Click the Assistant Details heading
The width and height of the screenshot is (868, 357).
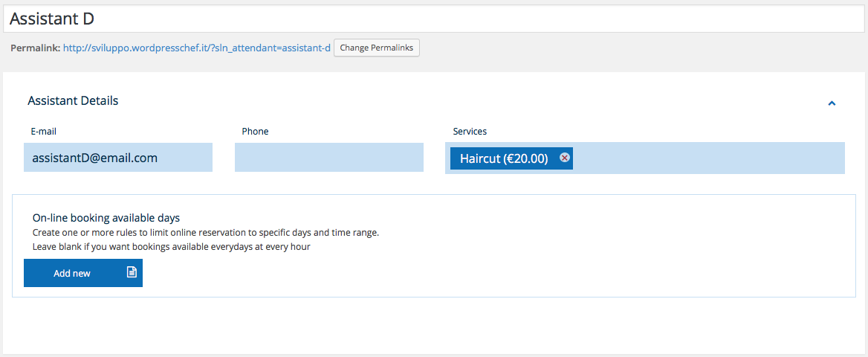tap(73, 100)
